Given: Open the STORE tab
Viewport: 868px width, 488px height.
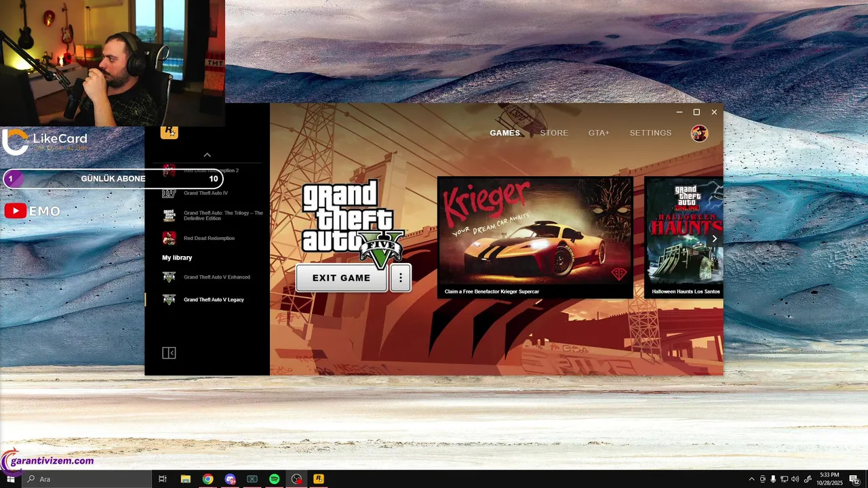Looking at the screenshot, I should click(x=554, y=133).
